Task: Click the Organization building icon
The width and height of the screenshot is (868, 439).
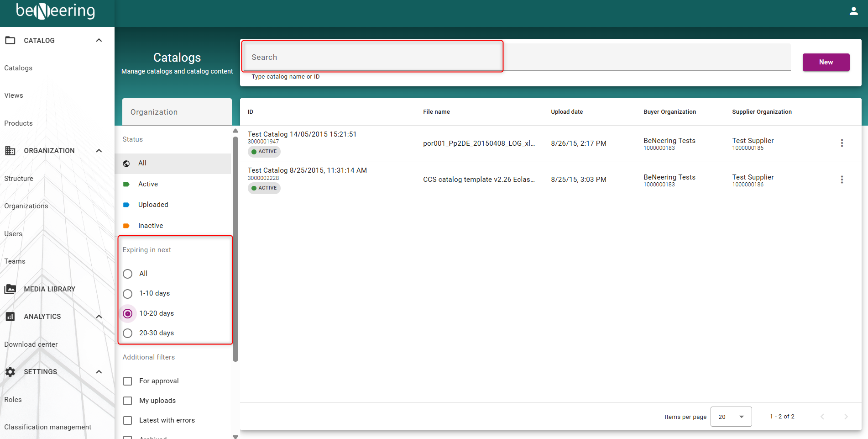Action: (x=10, y=151)
